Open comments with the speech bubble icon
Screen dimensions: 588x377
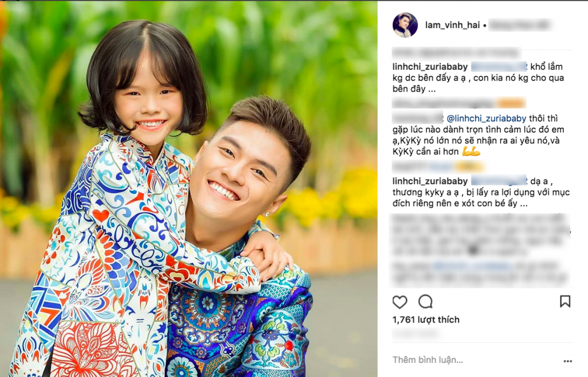click(x=426, y=301)
